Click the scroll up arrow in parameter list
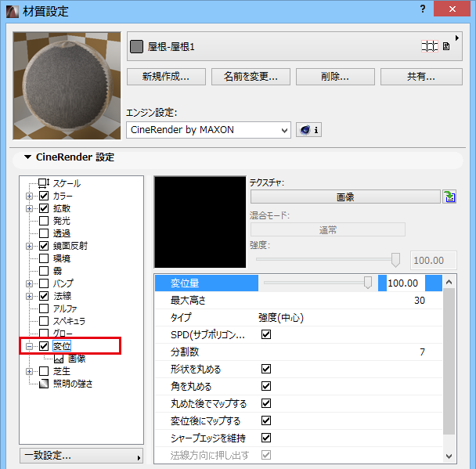The width and height of the screenshot is (476, 469). (x=449, y=283)
